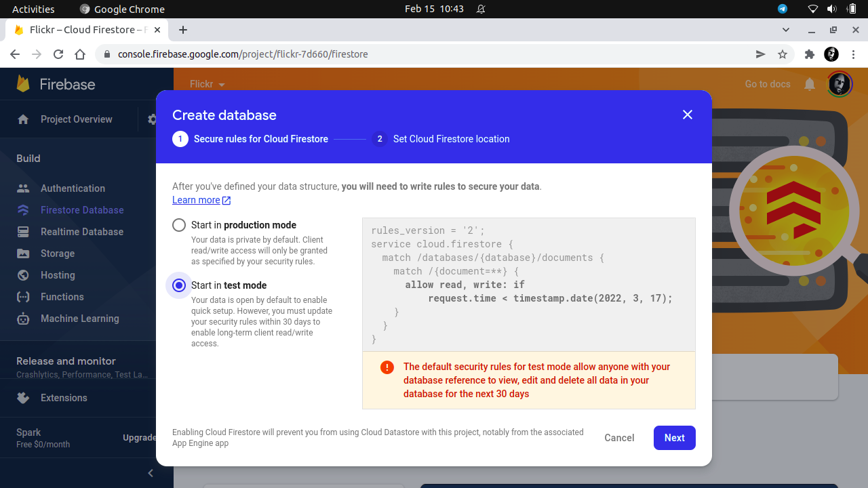Image resolution: width=868 pixels, height=488 pixels.
Task: Click the send-to-devices icon in address bar
Action: coord(761,54)
